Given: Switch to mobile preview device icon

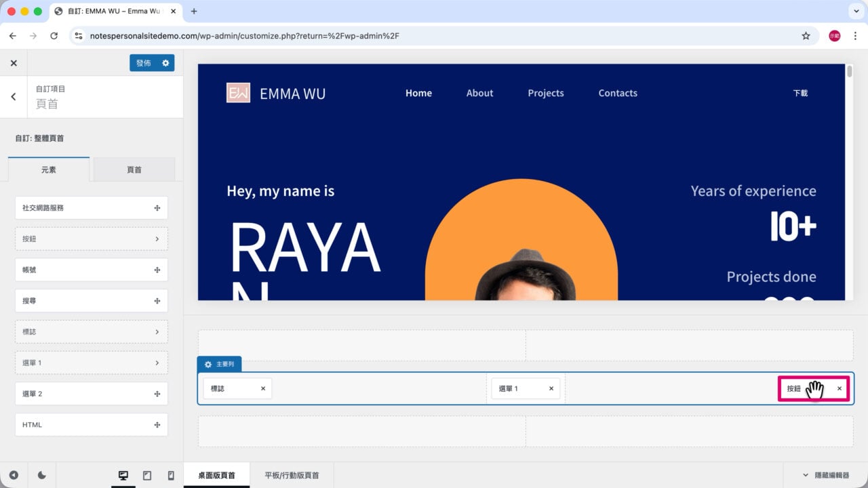Looking at the screenshot, I should coord(171,476).
